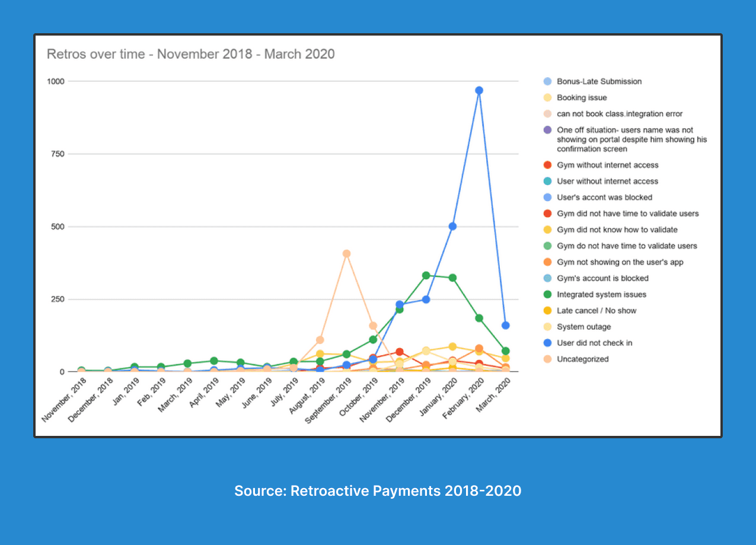Click the x-axis label 'May, 2019'
This screenshot has width=756, height=545.
coord(231,392)
